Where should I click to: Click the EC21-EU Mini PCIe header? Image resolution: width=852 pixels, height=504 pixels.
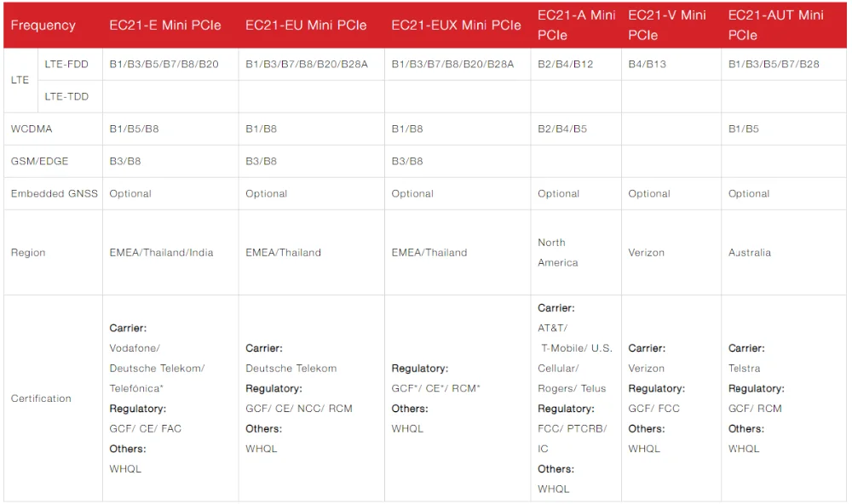pyautogui.click(x=306, y=26)
